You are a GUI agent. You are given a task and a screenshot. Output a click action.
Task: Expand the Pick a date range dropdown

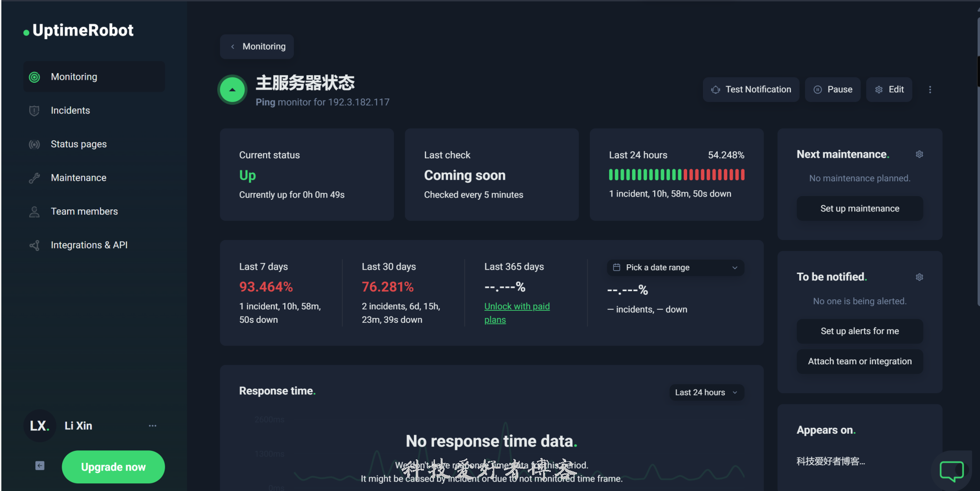pyautogui.click(x=675, y=268)
